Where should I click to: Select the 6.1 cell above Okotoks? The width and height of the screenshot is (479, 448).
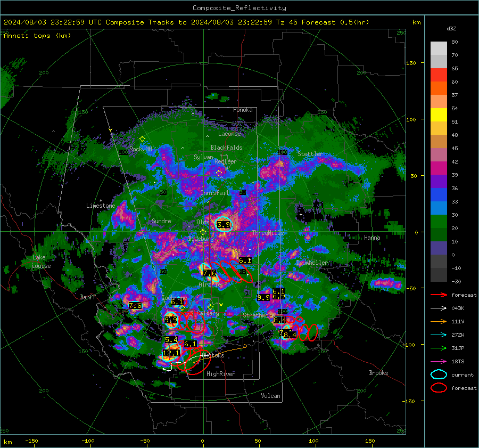(x=191, y=344)
